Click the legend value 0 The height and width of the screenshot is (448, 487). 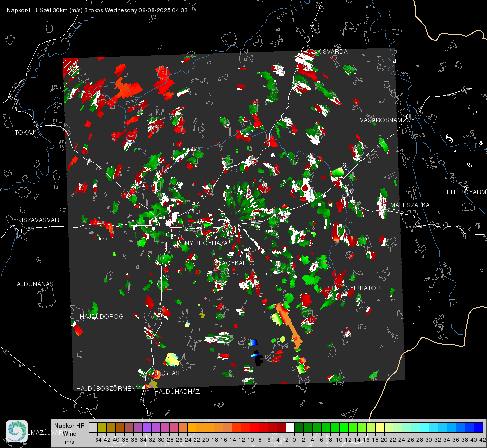click(294, 440)
